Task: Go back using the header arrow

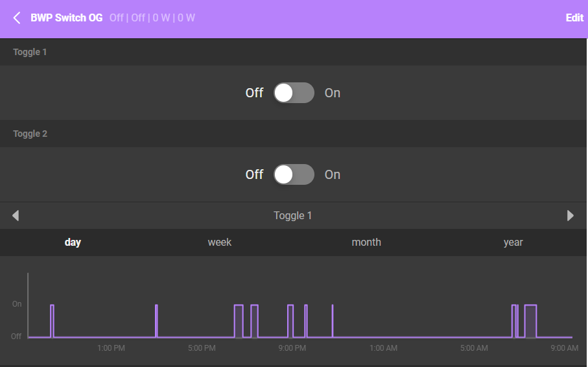Action: 17,18
